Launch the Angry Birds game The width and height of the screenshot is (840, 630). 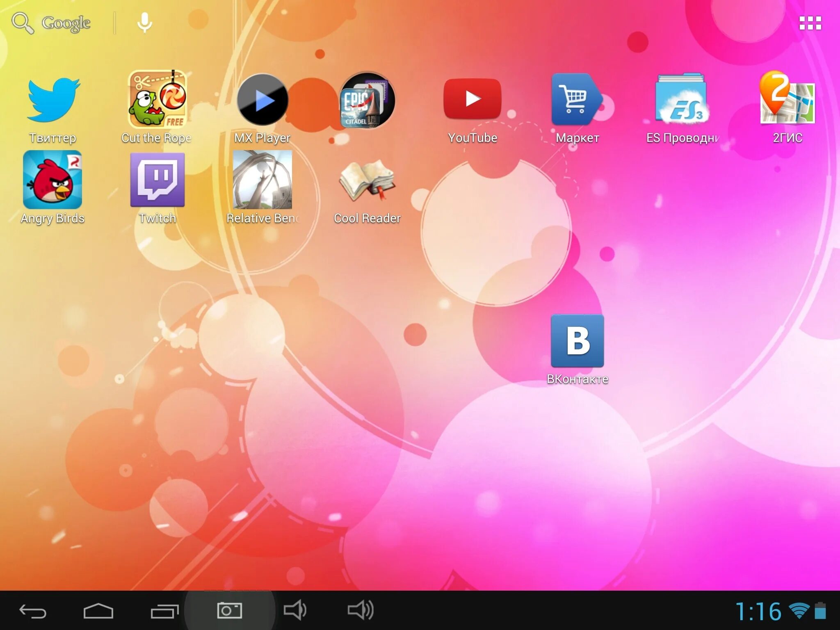[52, 180]
